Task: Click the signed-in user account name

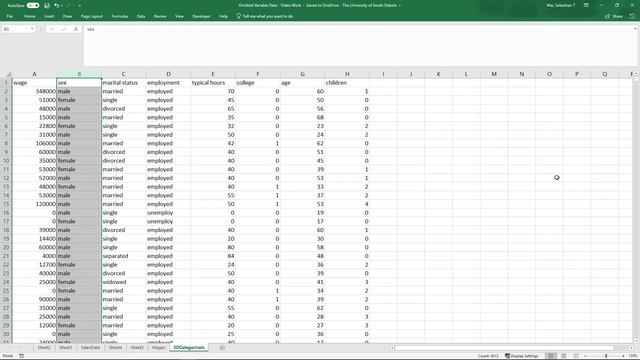Action: tap(561, 5)
